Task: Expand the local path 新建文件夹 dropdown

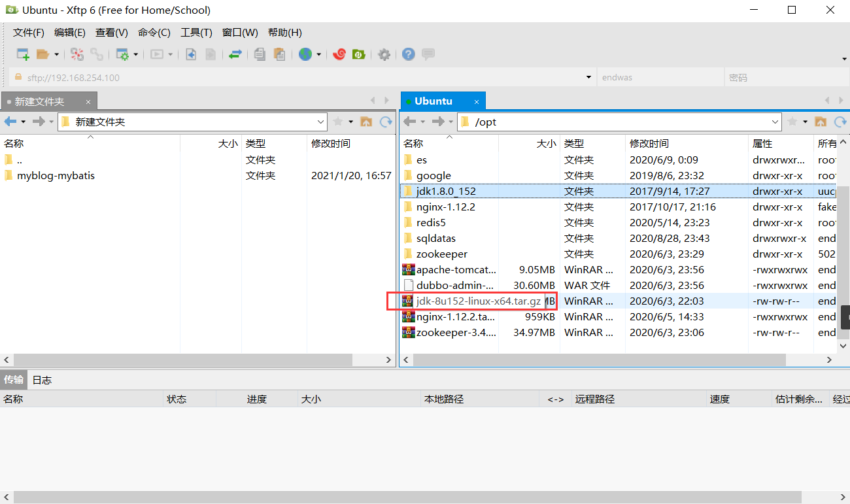Action: [321, 122]
